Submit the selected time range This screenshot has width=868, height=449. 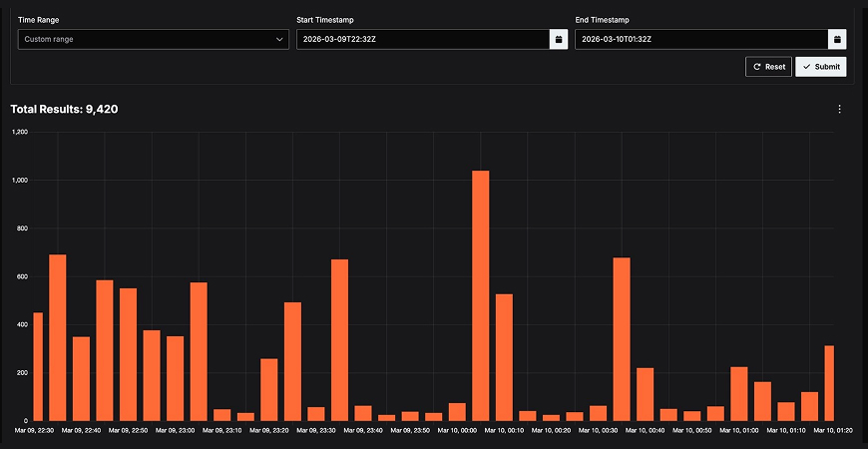[x=821, y=67]
